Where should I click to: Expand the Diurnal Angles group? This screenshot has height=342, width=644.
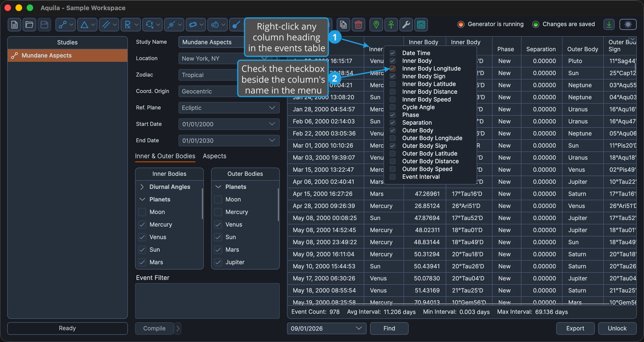pos(142,187)
